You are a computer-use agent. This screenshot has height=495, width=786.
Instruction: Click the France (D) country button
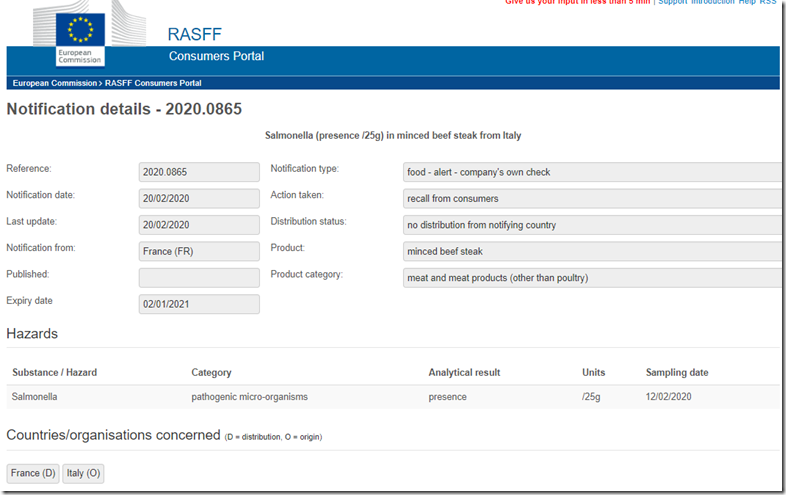tap(33, 473)
